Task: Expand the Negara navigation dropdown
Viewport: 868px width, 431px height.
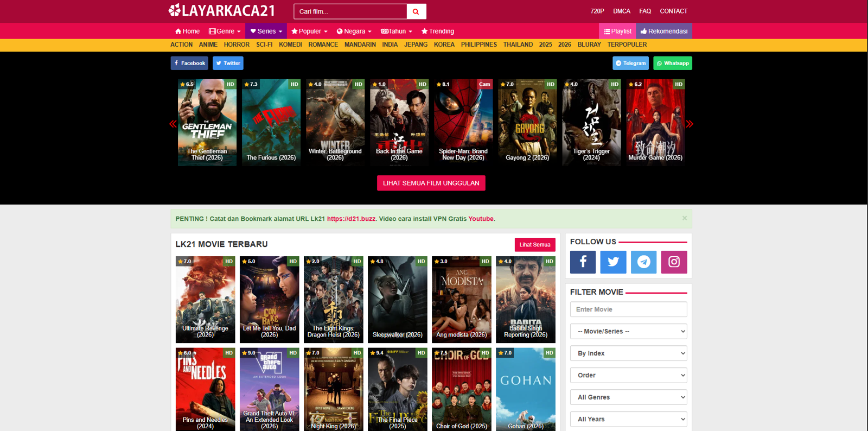Action: click(x=354, y=31)
